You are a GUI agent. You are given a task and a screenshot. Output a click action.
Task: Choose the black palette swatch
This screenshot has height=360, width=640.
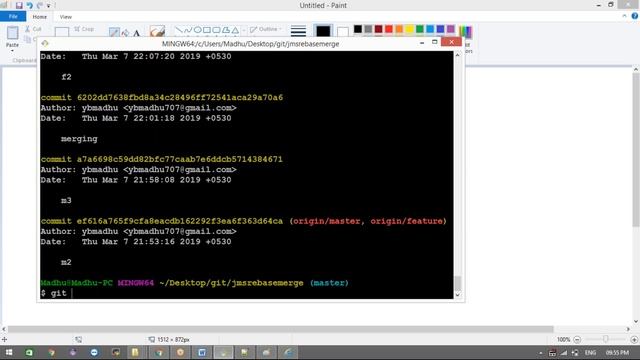point(358,29)
